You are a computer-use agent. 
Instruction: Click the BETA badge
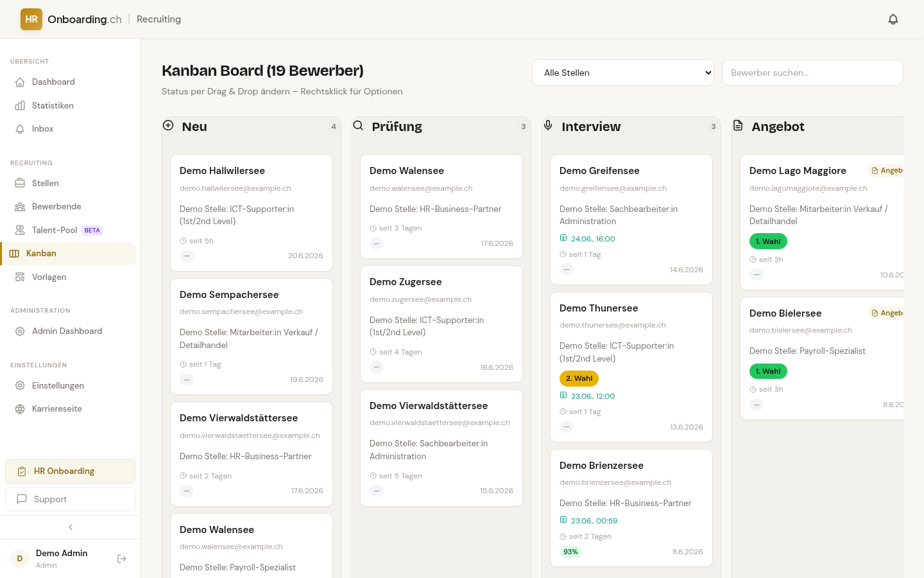(92, 231)
